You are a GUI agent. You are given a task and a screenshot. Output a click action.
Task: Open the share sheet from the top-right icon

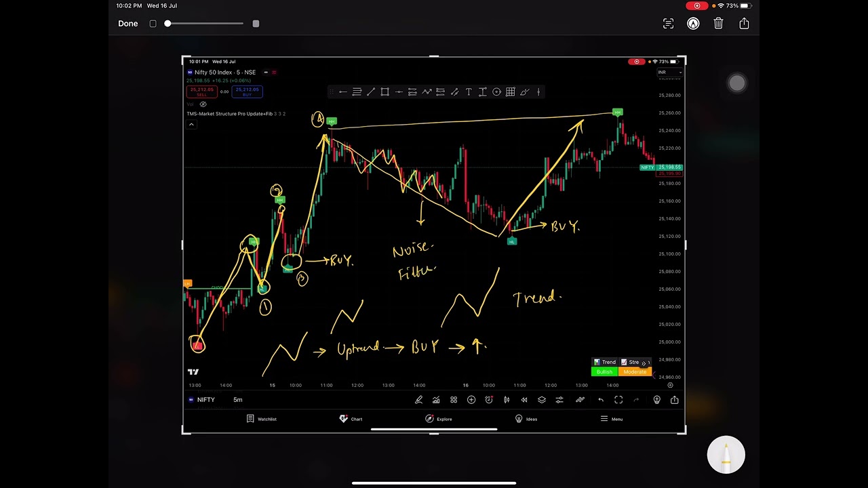[744, 24]
